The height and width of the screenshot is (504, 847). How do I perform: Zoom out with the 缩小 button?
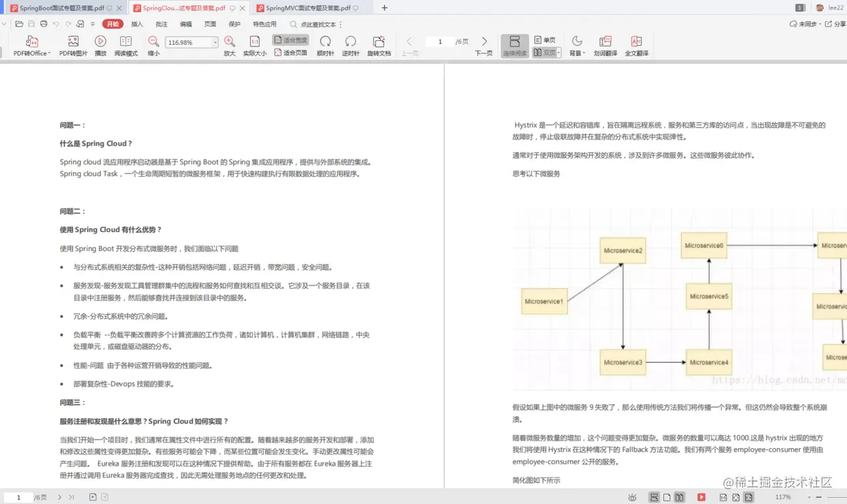pyautogui.click(x=154, y=46)
